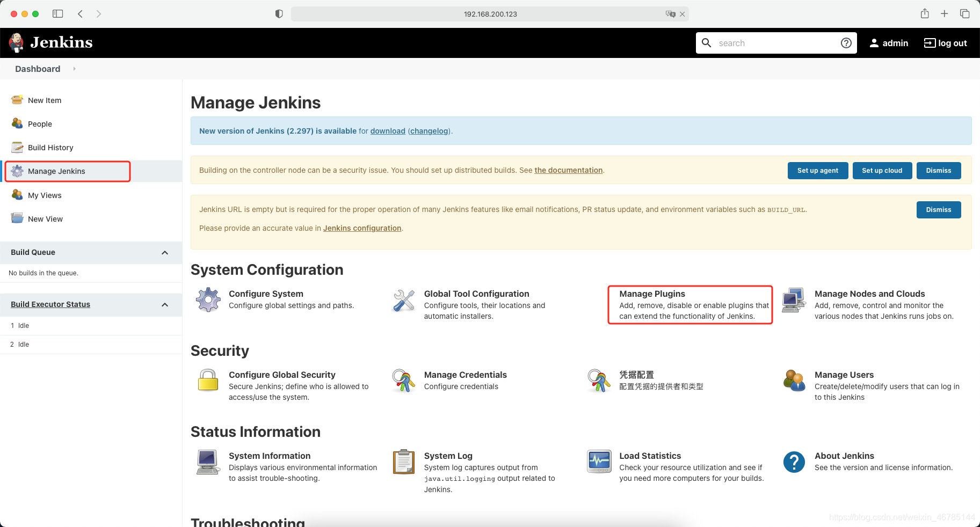980x527 pixels.
Task: Open the About Jenkins question mark icon
Action: (x=794, y=462)
